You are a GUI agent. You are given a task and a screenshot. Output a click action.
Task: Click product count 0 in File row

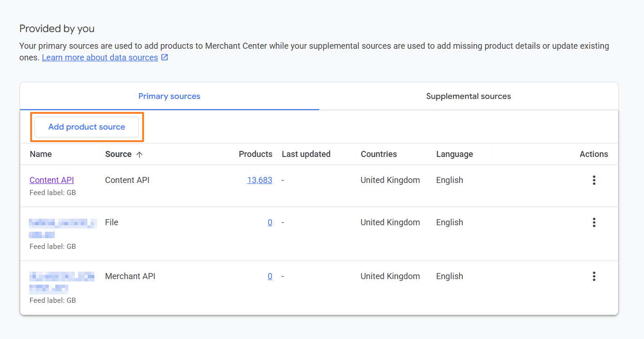(x=270, y=222)
